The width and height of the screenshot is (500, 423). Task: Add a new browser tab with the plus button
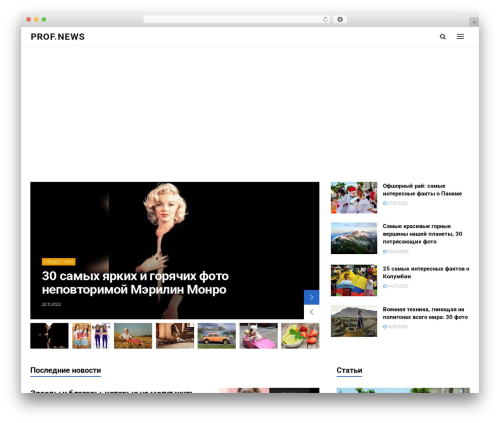pyautogui.click(x=474, y=22)
